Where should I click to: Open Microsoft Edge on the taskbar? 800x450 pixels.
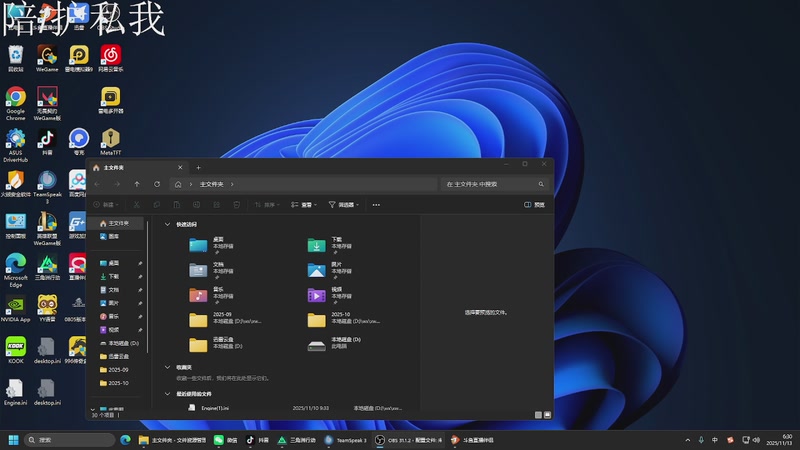(125, 440)
